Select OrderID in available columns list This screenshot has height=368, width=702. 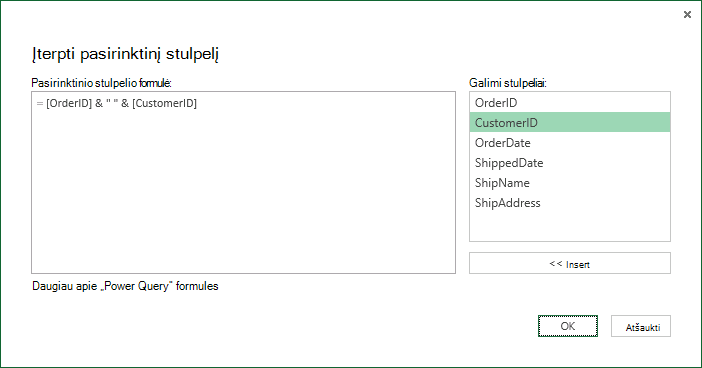coord(569,103)
